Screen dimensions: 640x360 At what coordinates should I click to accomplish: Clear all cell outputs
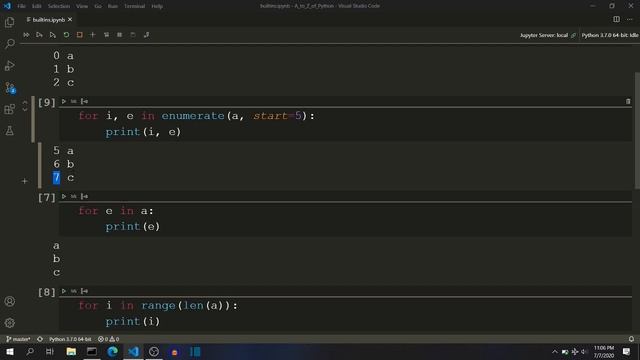tap(106, 35)
